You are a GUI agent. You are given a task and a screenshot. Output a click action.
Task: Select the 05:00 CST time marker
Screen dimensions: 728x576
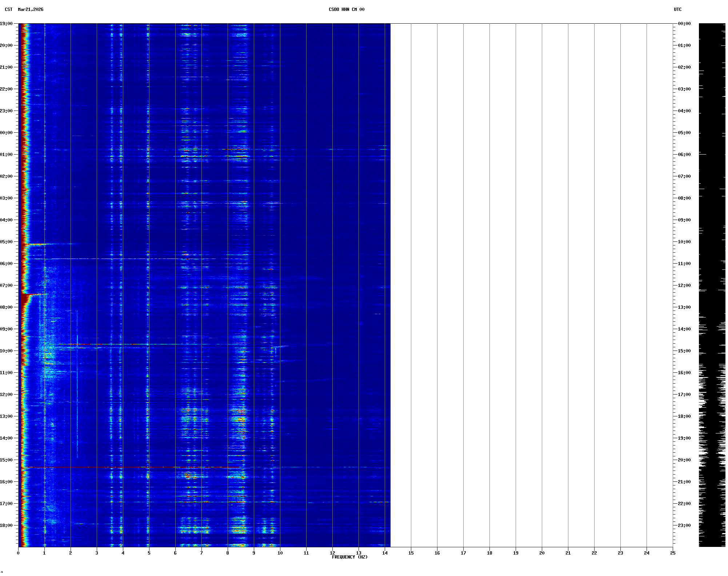click(x=7, y=242)
